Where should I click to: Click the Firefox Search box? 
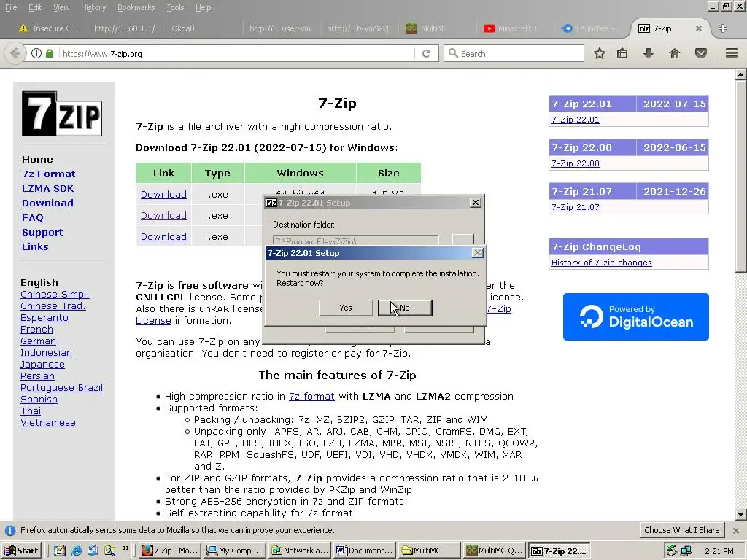pos(514,53)
